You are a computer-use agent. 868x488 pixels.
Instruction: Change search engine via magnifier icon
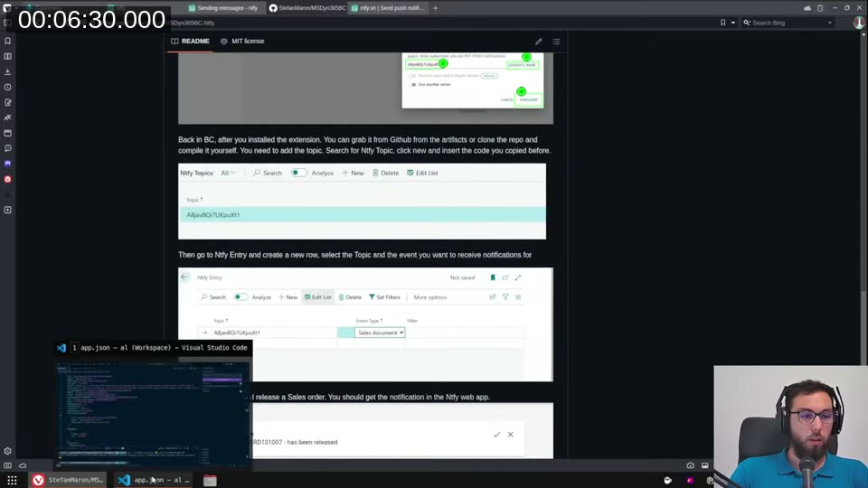747,23
